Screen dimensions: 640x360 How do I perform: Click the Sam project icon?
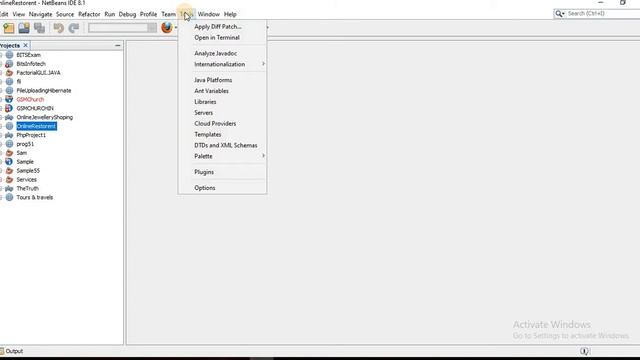[x=9, y=153]
